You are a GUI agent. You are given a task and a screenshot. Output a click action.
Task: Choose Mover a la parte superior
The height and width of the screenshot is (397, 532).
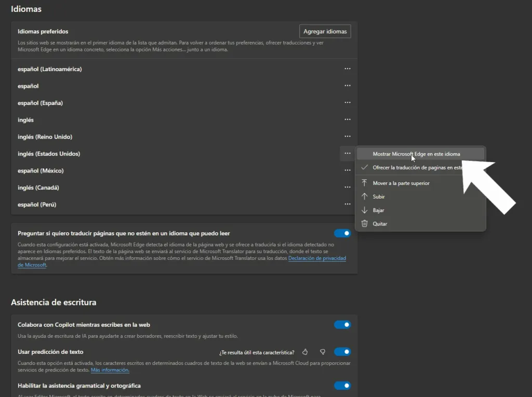pyautogui.click(x=420, y=183)
